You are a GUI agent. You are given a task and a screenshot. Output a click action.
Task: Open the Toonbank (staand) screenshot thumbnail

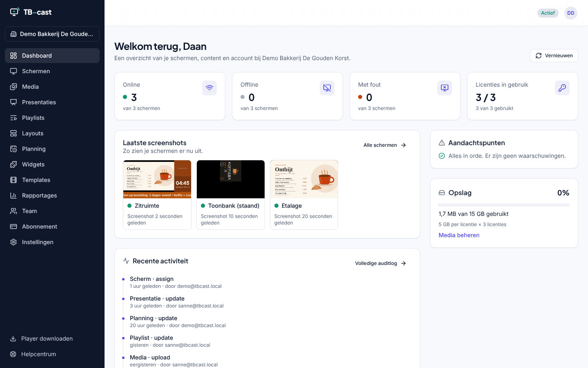point(231,179)
